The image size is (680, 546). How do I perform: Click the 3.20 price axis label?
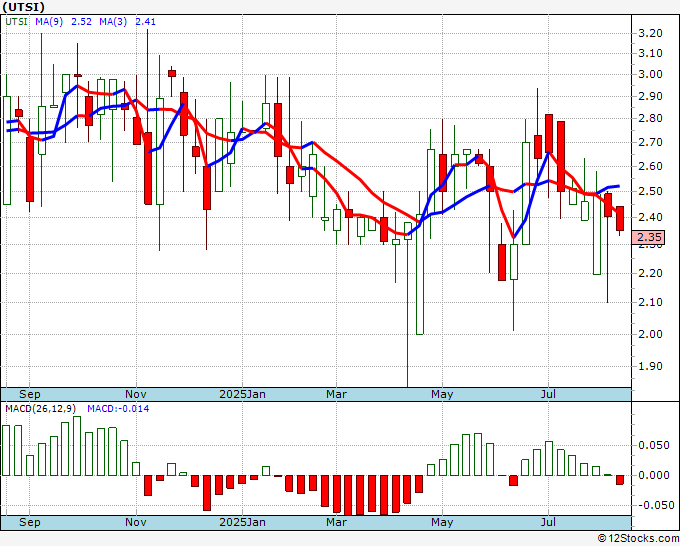point(651,33)
